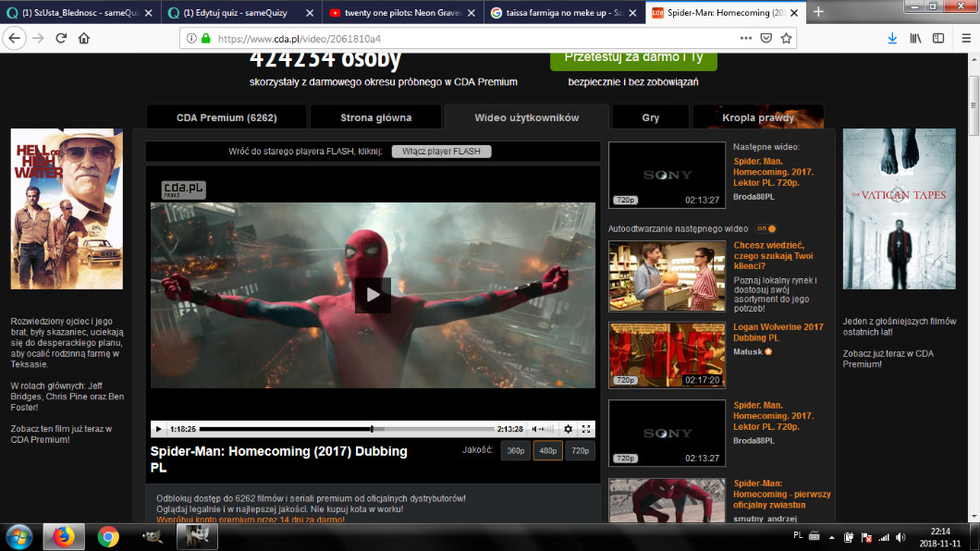Bookmark this page with the star icon
The width and height of the screenshot is (980, 551).
pos(786,38)
